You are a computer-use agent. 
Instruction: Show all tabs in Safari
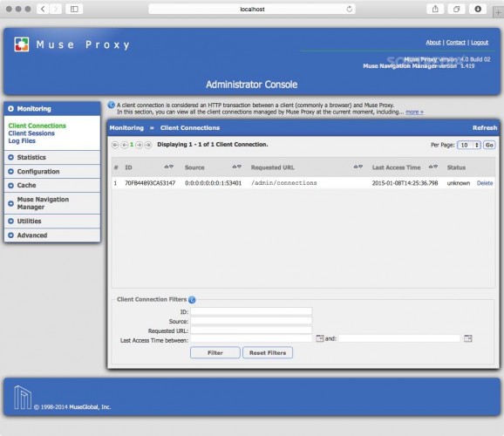pyautogui.click(x=456, y=9)
